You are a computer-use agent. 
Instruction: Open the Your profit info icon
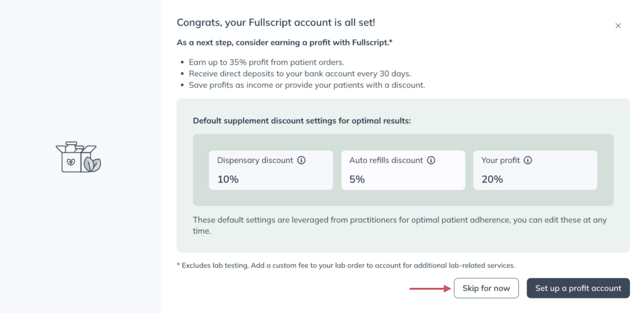pyautogui.click(x=528, y=161)
